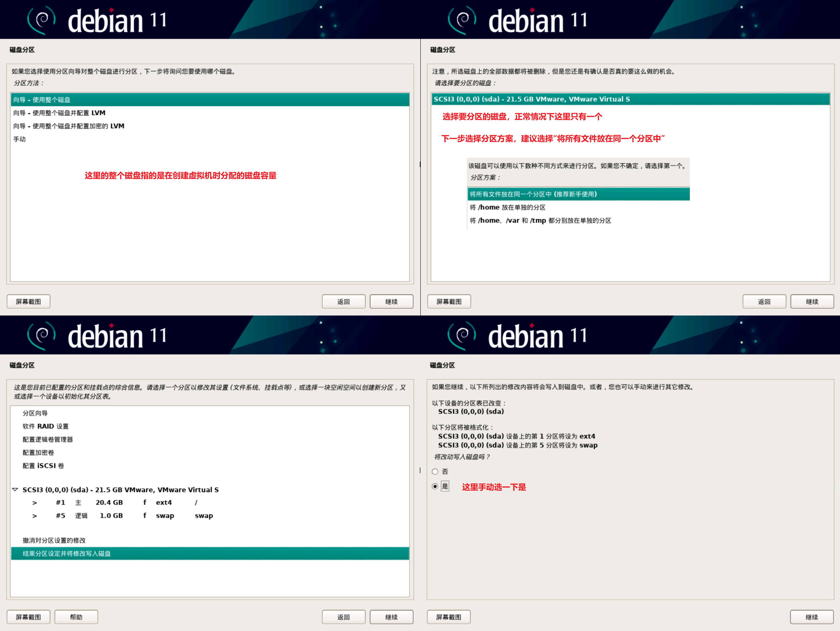Select '向导 - 使用整个磁盘并配置 LVM' option
The image size is (840, 631).
(x=210, y=113)
